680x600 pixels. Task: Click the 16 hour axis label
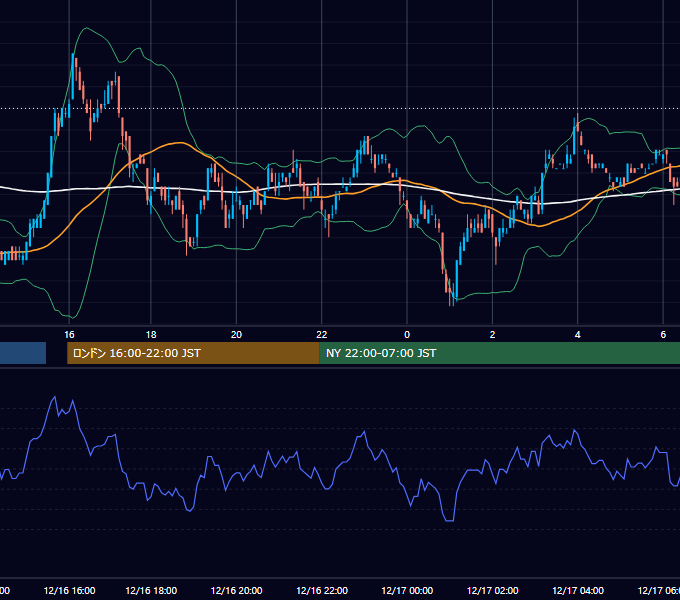pyautogui.click(x=69, y=335)
